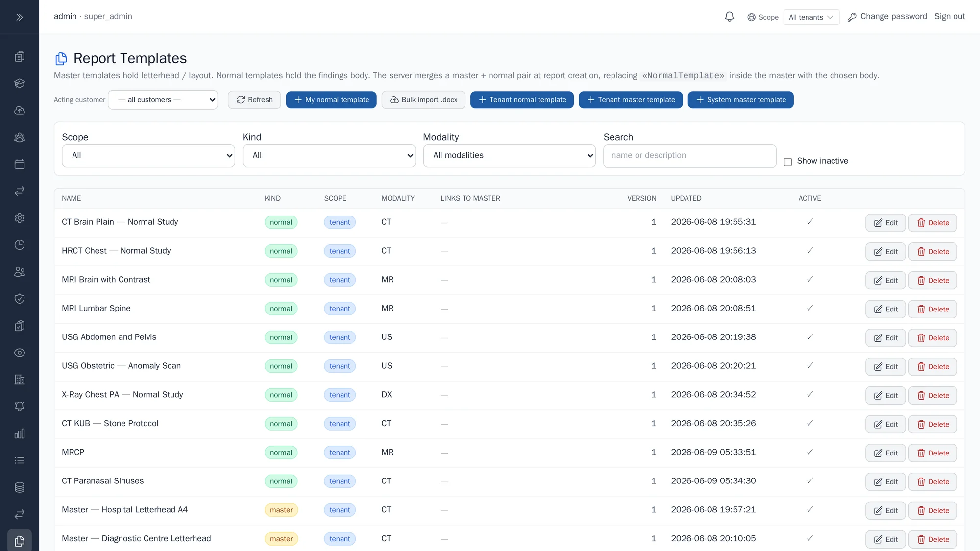Open the All tenants scope dropdown
This screenshot has height=551, width=980.
pos(811,17)
